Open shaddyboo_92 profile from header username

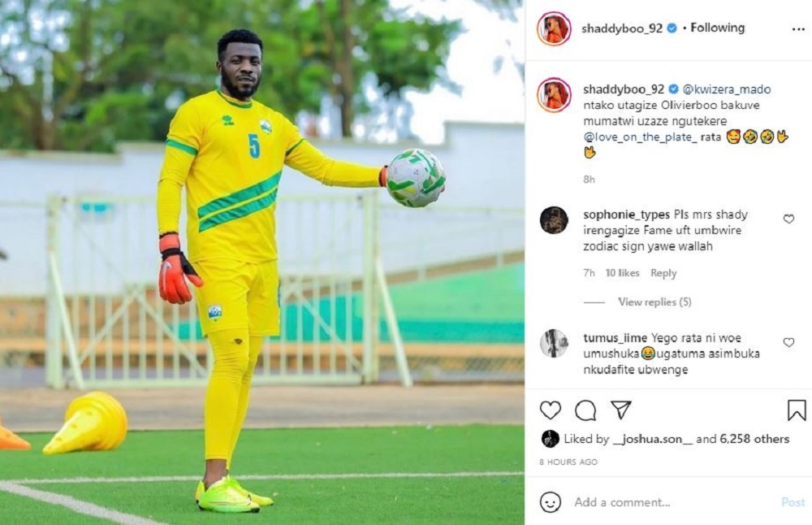[x=622, y=28]
